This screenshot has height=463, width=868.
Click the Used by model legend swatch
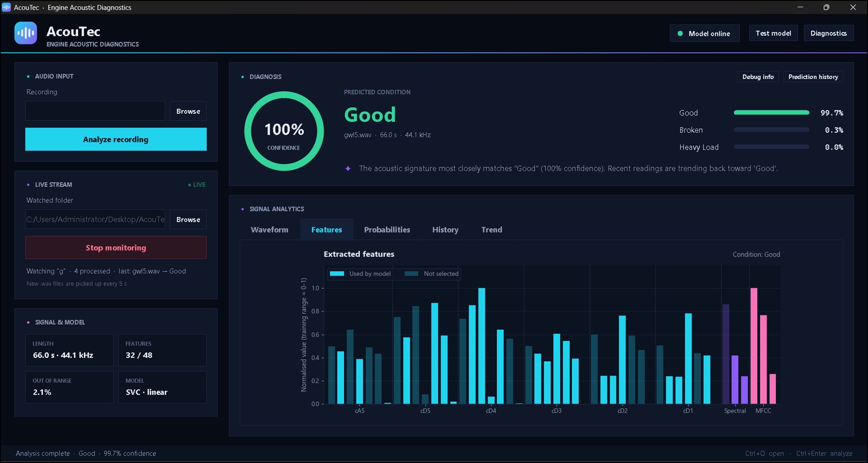click(337, 274)
